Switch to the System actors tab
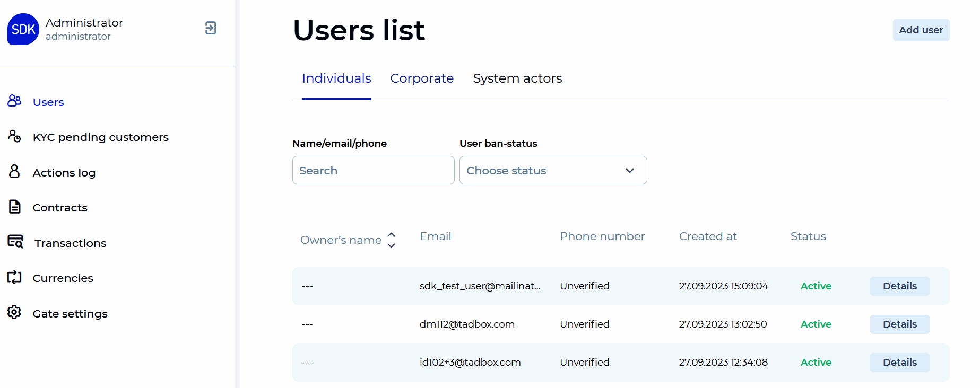Image resolution: width=980 pixels, height=388 pixels. point(517,78)
